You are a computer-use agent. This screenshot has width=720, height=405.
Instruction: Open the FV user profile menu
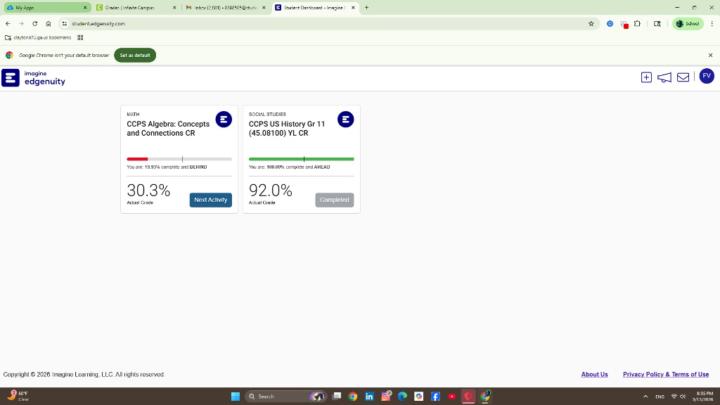[706, 76]
